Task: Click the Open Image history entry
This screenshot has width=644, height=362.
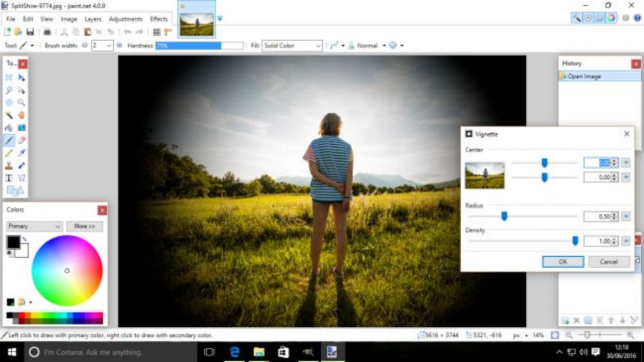Action: (x=584, y=77)
